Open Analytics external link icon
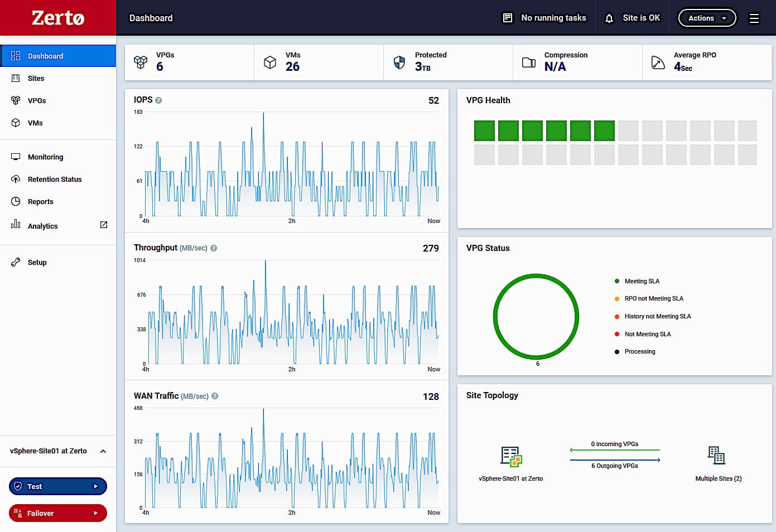The height and width of the screenshot is (532, 776). pos(104,225)
